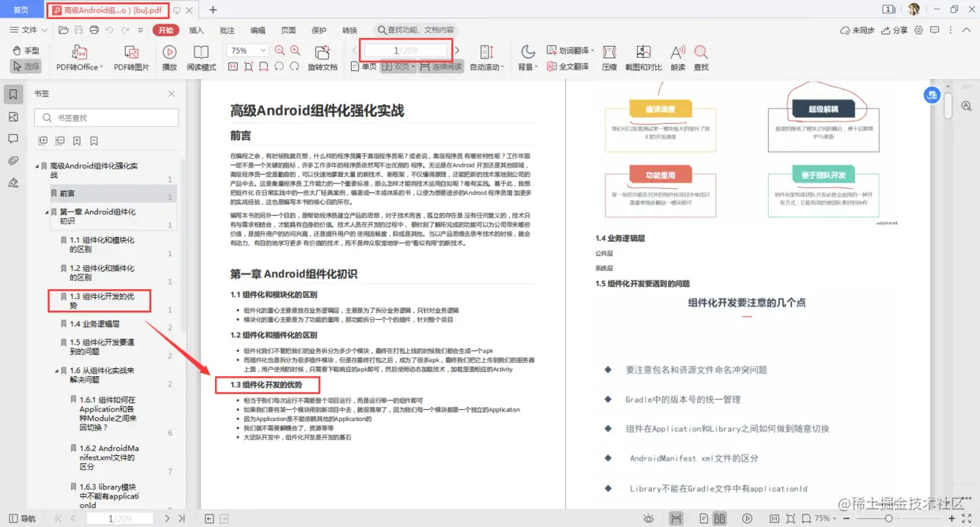Screen dimensions: 980x527
Task: Click the 分享 share button
Action: 894,30
